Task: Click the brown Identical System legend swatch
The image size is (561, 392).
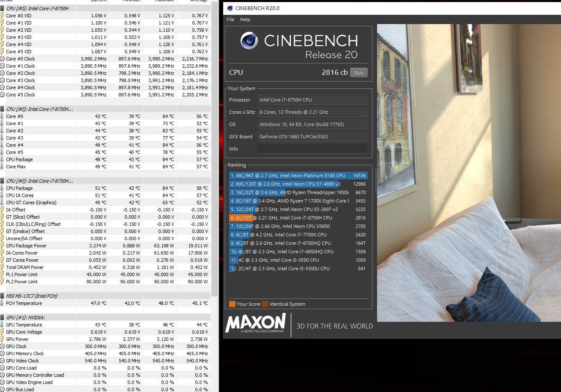Action: pyautogui.click(x=265, y=304)
